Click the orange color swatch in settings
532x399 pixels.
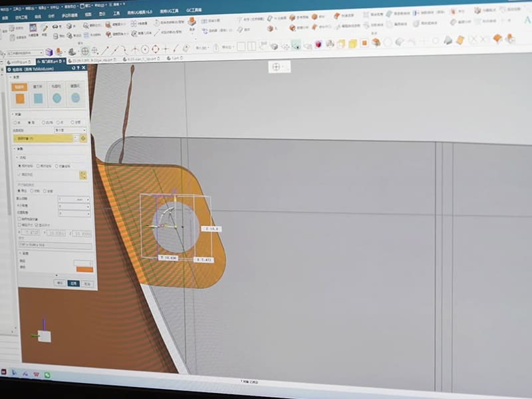tap(84, 269)
